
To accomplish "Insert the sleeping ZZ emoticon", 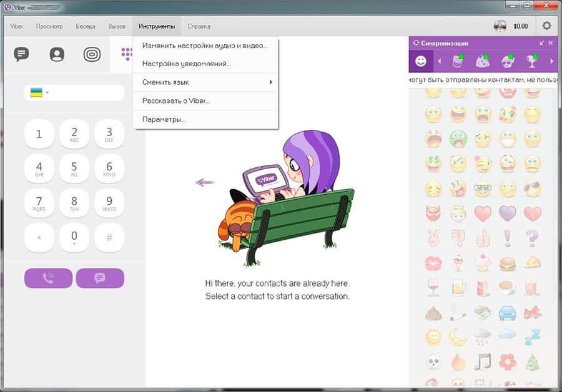I will click(x=532, y=337).
